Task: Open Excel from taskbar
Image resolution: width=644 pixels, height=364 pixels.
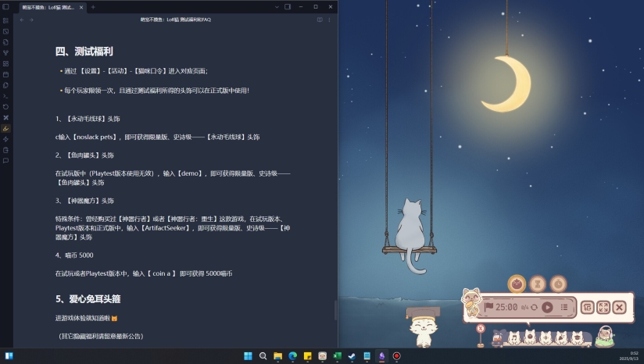Action: click(337, 355)
